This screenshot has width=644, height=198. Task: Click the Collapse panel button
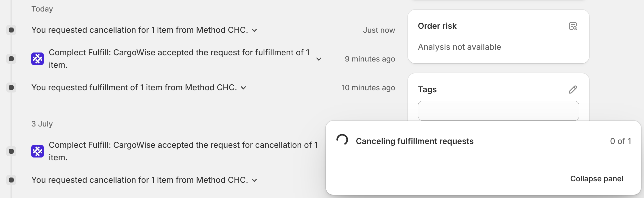[x=596, y=179]
